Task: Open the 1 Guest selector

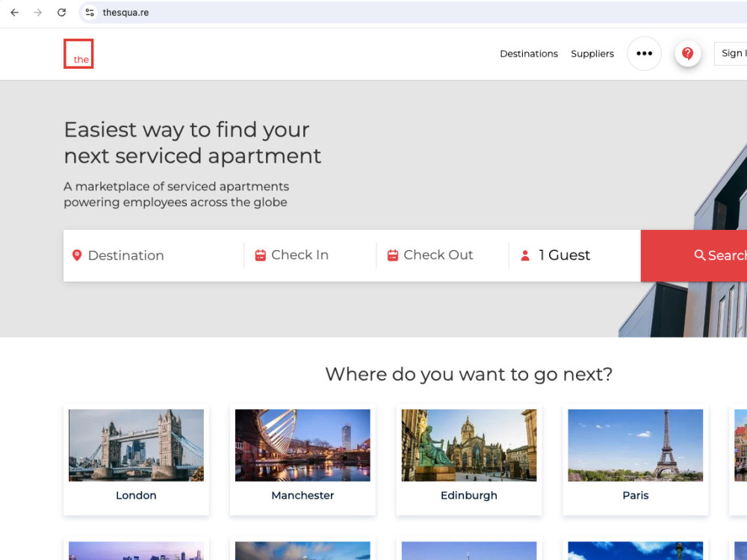Action: 574,255
